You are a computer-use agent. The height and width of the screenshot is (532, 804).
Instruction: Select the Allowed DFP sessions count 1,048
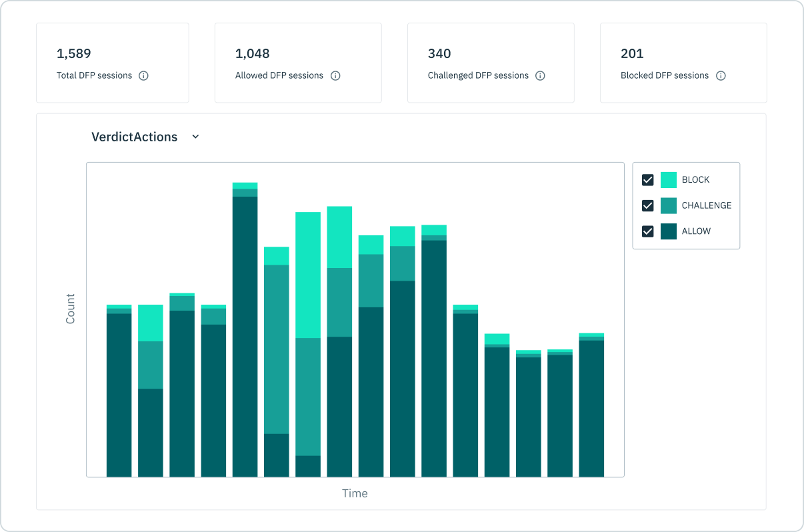pos(253,53)
